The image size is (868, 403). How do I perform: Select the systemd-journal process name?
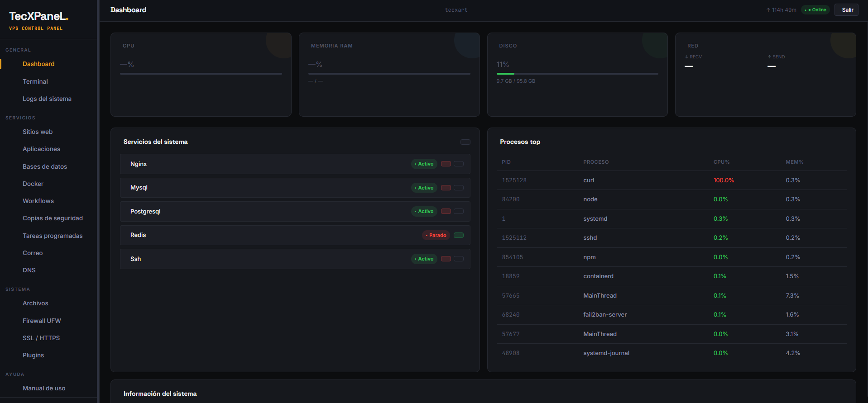[606, 353]
